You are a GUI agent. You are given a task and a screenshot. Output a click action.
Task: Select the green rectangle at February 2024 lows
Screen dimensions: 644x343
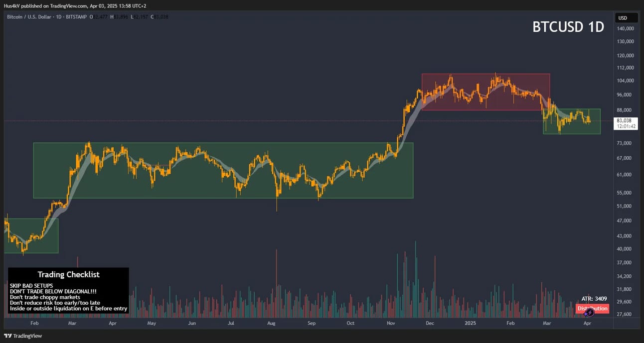tap(31, 235)
